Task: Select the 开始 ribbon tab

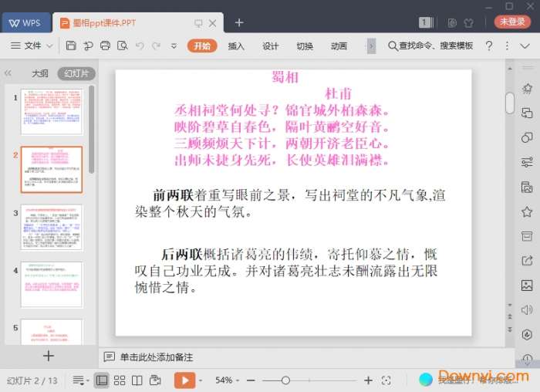Action: 202,46
